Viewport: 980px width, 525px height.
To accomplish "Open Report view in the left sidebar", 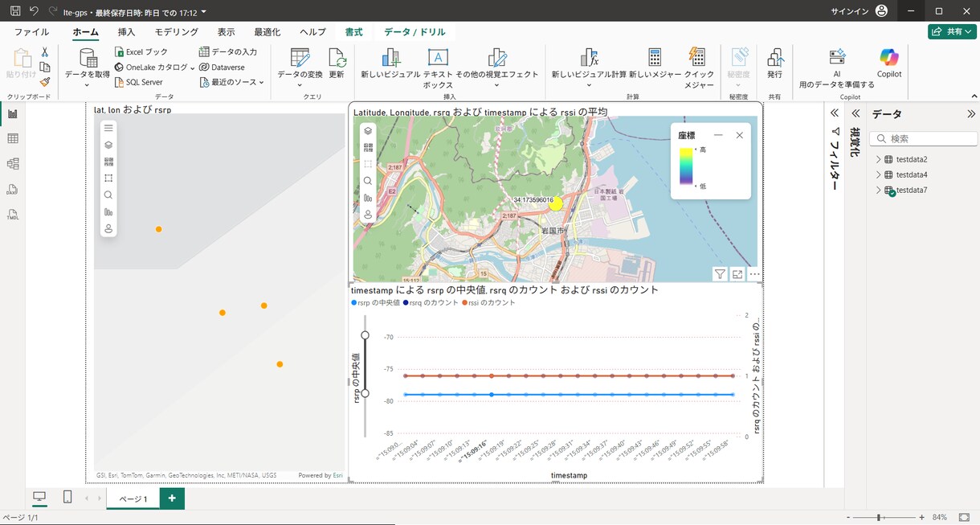I will coord(13,113).
